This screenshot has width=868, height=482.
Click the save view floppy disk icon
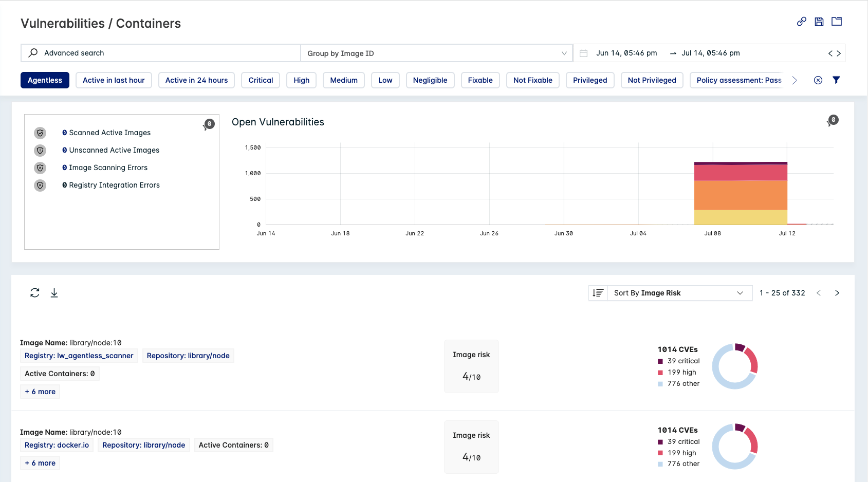tap(819, 22)
